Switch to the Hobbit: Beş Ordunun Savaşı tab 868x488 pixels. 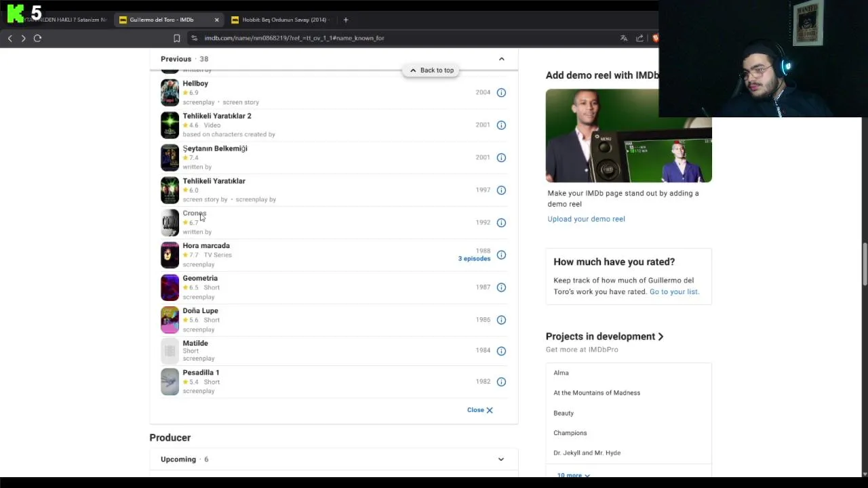click(x=280, y=20)
